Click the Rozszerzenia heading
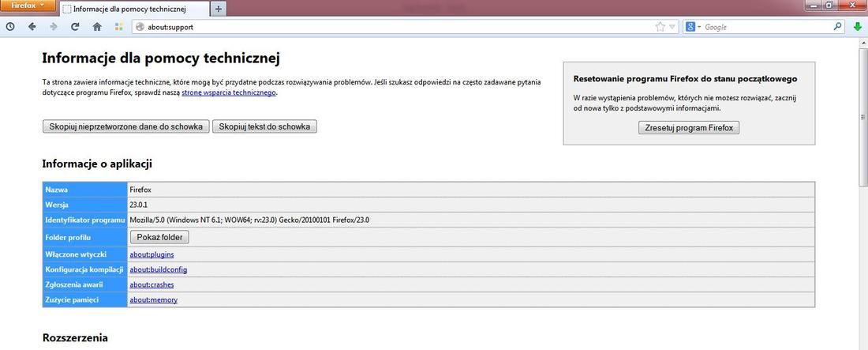This screenshot has height=350, width=868. pos(75,338)
